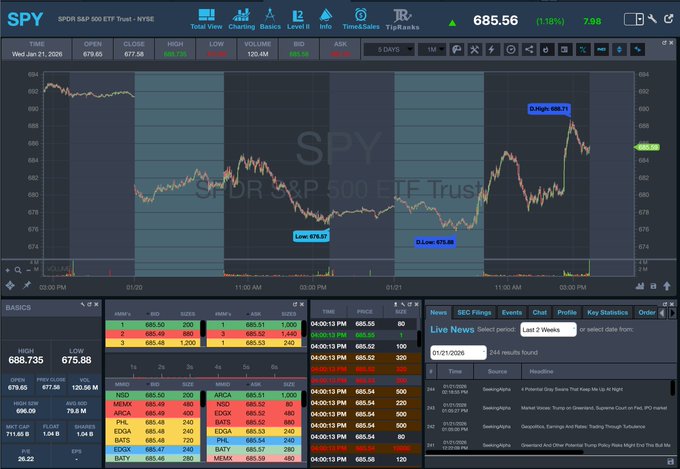Open the Basics panel icon

pos(270,20)
